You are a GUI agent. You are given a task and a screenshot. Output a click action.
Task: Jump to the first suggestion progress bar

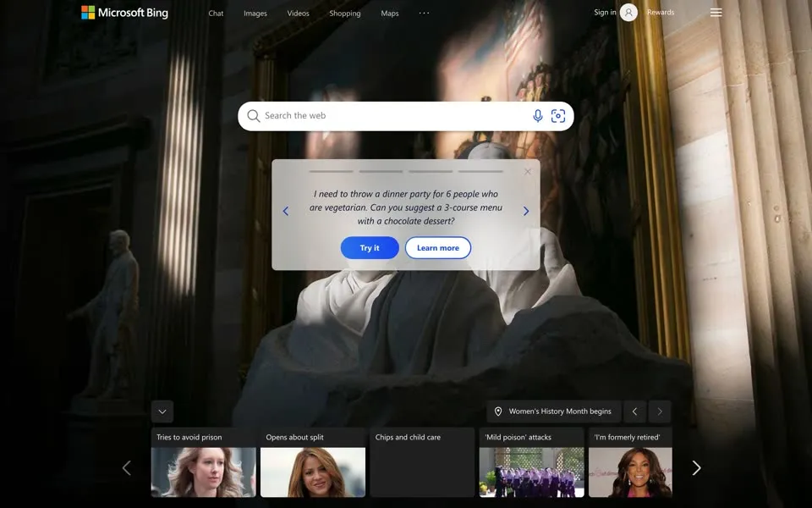point(331,171)
